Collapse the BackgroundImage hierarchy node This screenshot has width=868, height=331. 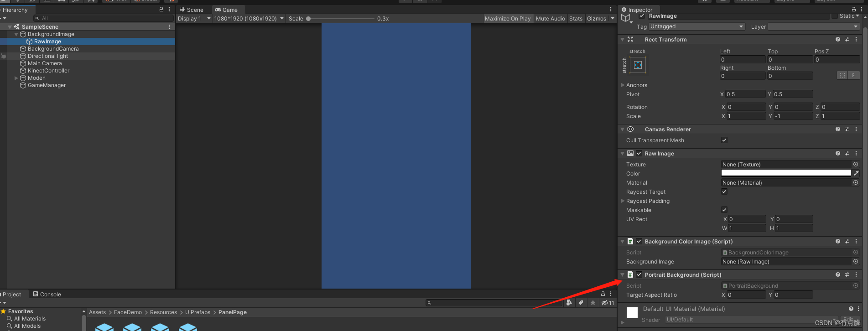coord(16,34)
